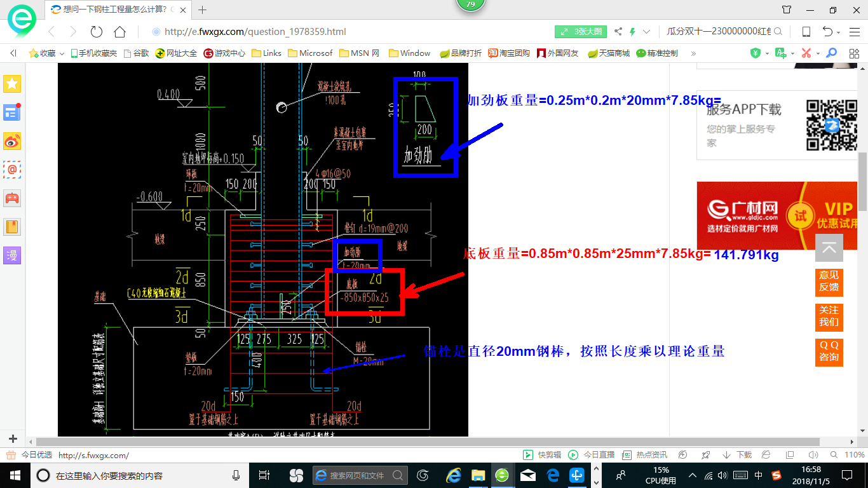Click 快剪辑 in status bar
The image size is (868, 488).
pyautogui.click(x=542, y=455)
